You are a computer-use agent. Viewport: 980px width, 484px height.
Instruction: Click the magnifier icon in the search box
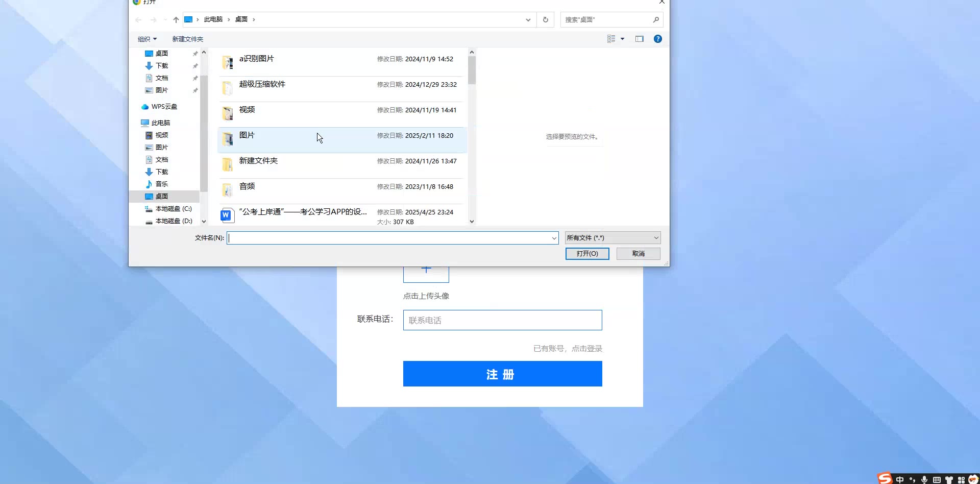(656, 20)
